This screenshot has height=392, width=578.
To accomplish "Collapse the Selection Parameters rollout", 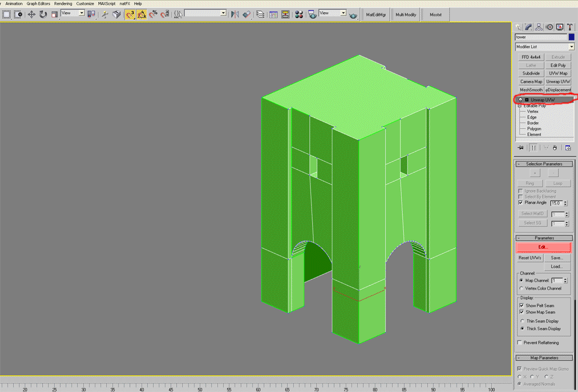I will [544, 164].
